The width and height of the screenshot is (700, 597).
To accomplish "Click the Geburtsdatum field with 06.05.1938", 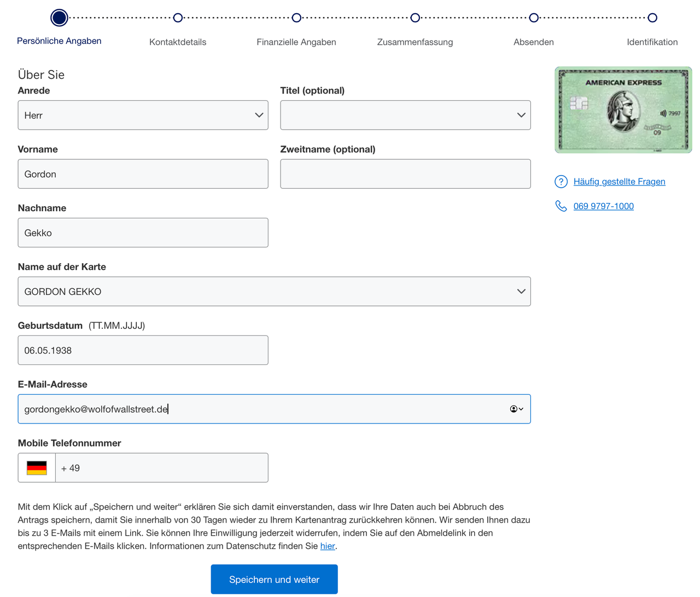I will pos(143,350).
